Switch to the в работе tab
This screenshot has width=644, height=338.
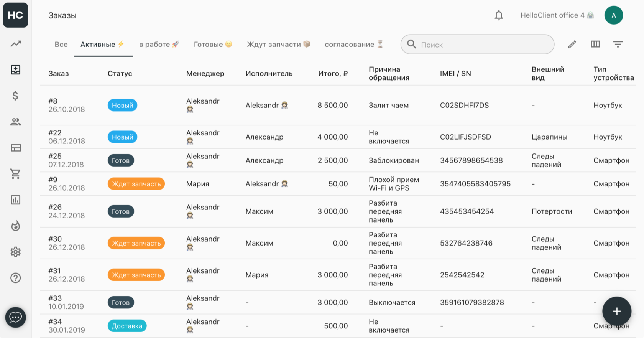click(159, 45)
